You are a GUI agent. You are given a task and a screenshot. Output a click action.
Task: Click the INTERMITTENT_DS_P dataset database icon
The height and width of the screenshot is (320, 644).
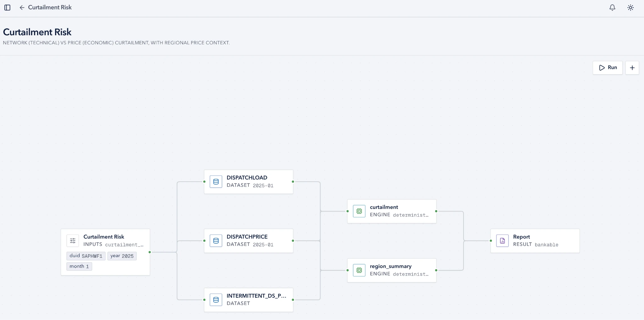(x=216, y=300)
